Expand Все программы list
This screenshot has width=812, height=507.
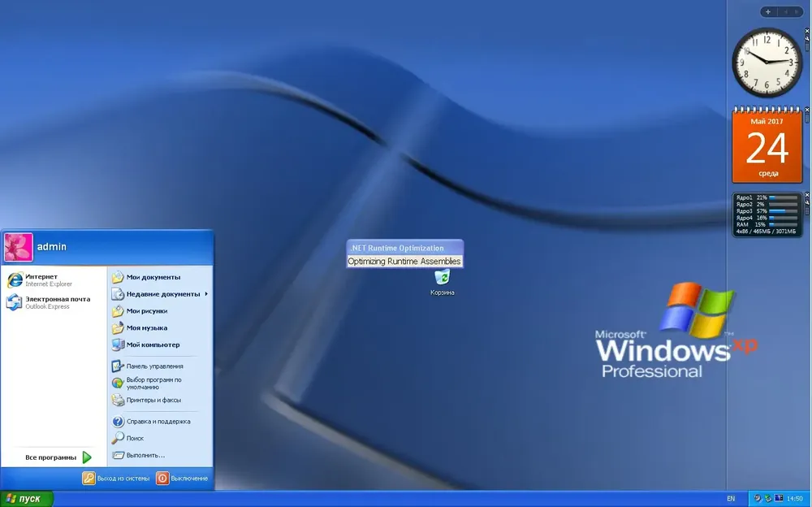click(58, 457)
